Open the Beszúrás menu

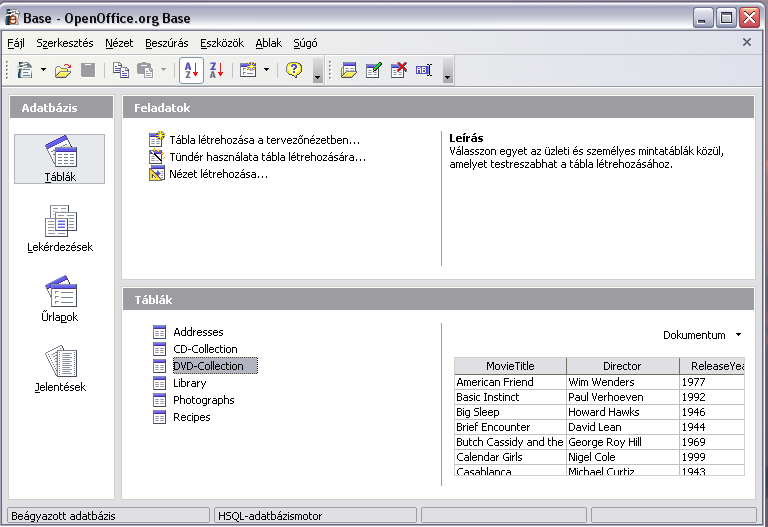click(x=166, y=43)
